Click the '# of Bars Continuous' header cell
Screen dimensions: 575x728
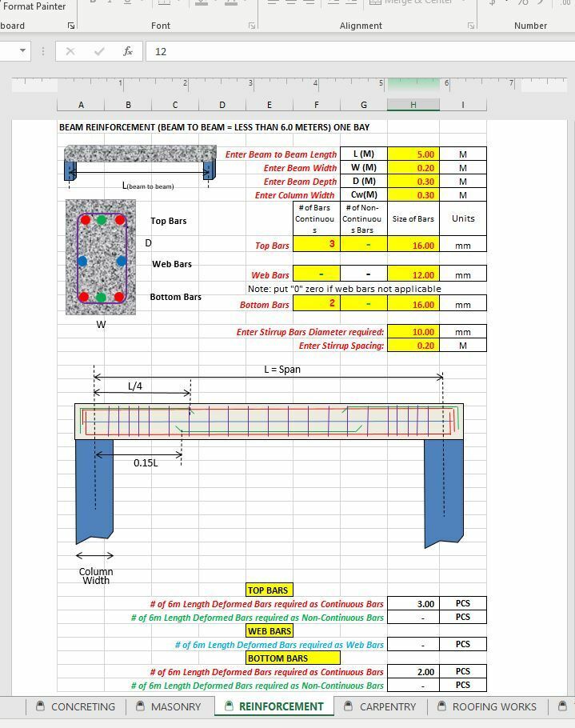pos(317,218)
